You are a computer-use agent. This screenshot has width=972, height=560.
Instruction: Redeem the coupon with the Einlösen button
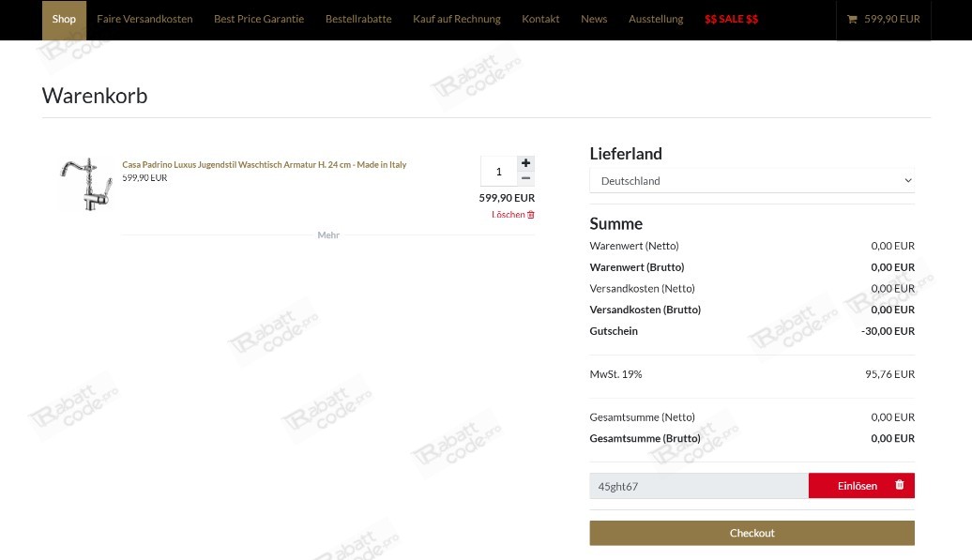click(857, 485)
